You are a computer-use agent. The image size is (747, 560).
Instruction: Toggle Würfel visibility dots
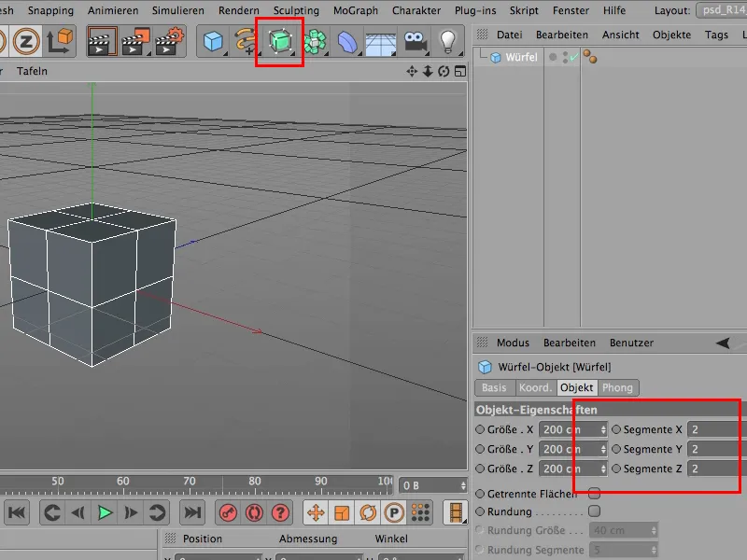pos(565,58)
